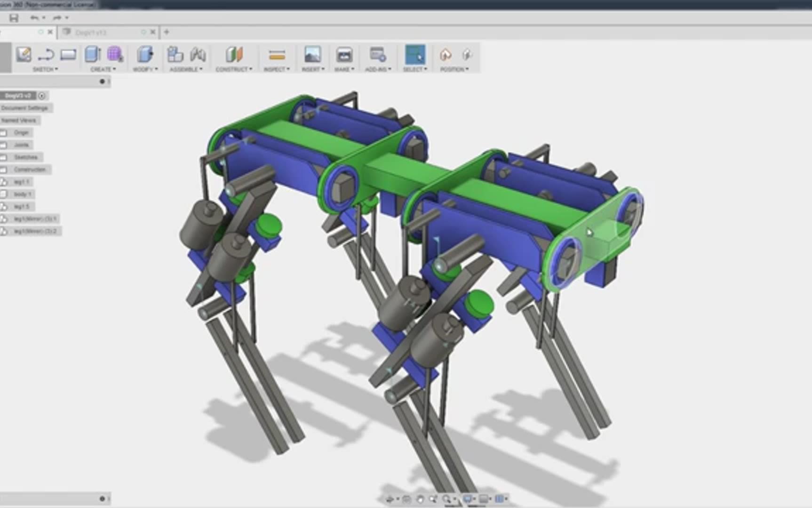This screenshot has height=508, width=812.
Task: Select the Construction browser item
Action: point(30,169)
